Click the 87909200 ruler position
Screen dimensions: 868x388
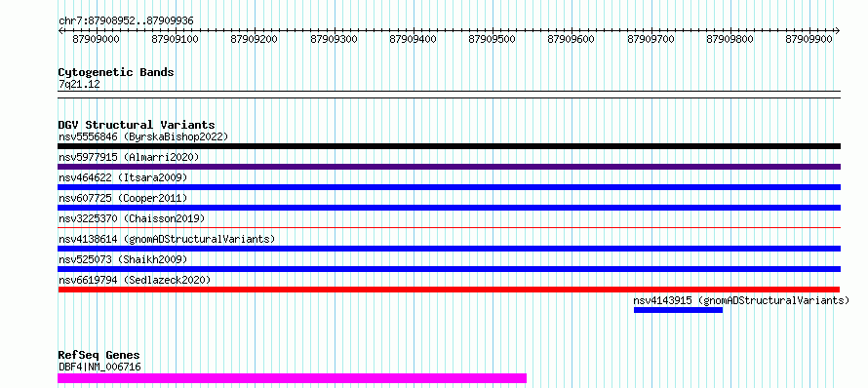256,39
